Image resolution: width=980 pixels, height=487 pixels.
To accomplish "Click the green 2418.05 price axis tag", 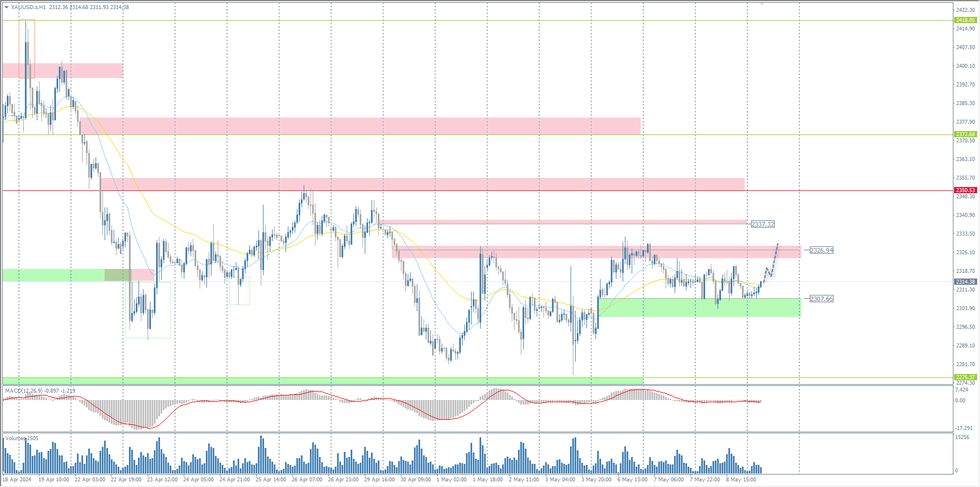I will [x=965, y=20].
